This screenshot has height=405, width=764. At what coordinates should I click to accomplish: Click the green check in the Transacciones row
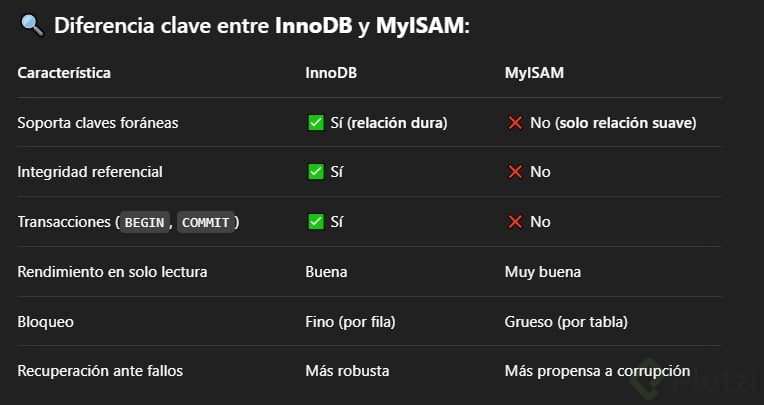click(x=315, y=222)
